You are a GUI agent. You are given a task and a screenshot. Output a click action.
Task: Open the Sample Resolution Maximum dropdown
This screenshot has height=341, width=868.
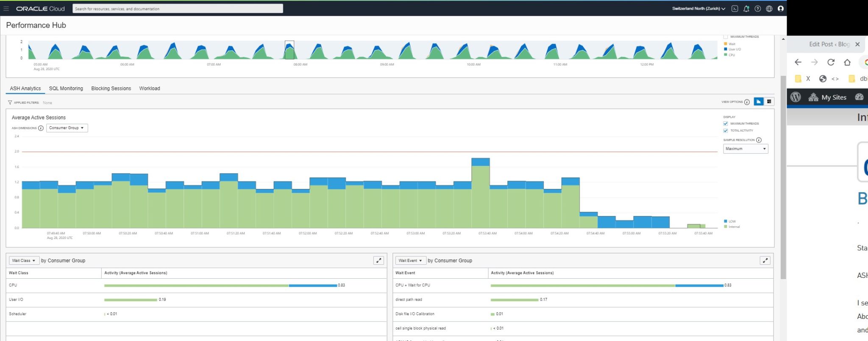tap(746, 149)
